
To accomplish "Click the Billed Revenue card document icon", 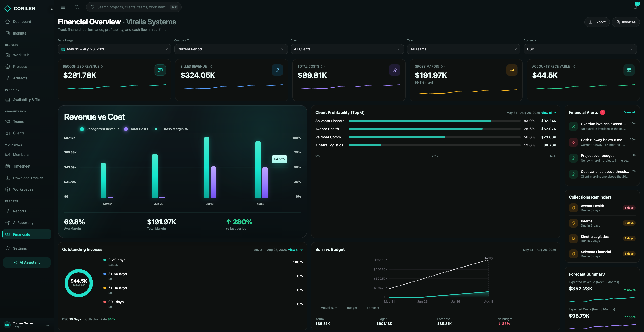I will (277, 70).
